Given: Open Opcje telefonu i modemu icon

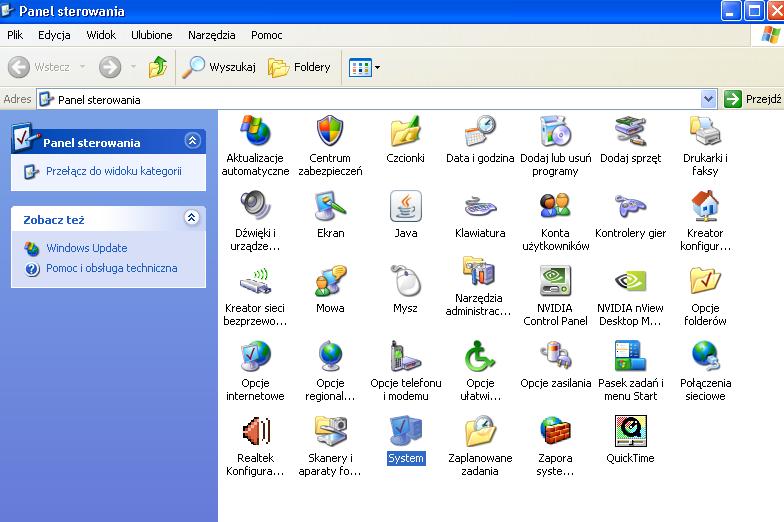Looking at the screenshot, I should pos(405,356).
